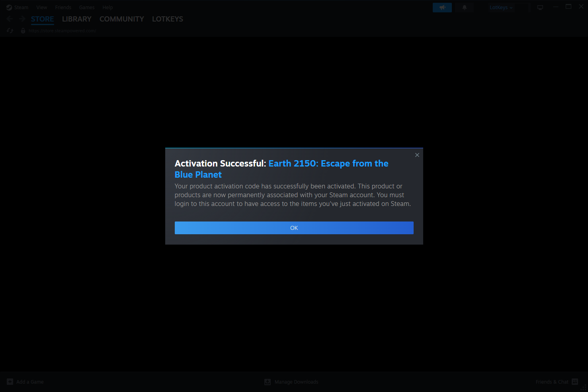
Task: Reload page with refresh icon
Action: [x=10, y=31]
